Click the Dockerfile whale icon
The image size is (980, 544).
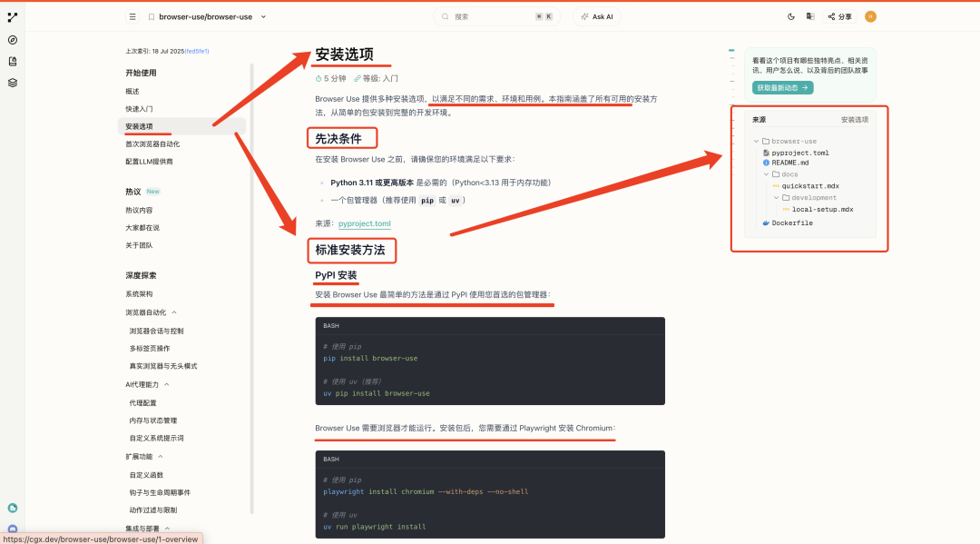766,223
